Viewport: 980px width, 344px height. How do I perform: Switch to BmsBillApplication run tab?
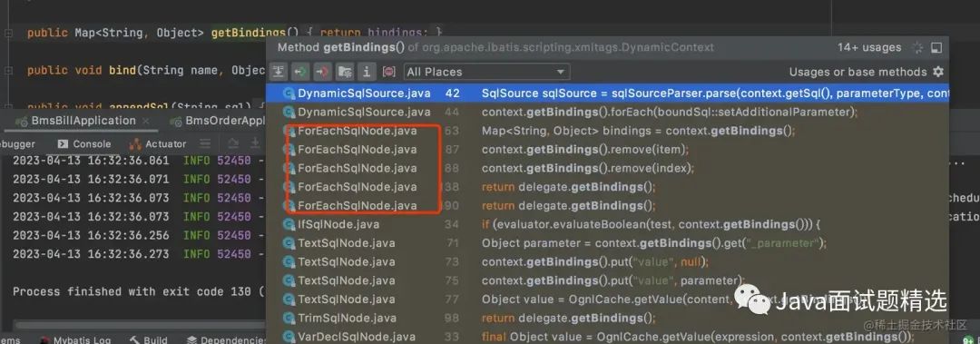[83, 121]
